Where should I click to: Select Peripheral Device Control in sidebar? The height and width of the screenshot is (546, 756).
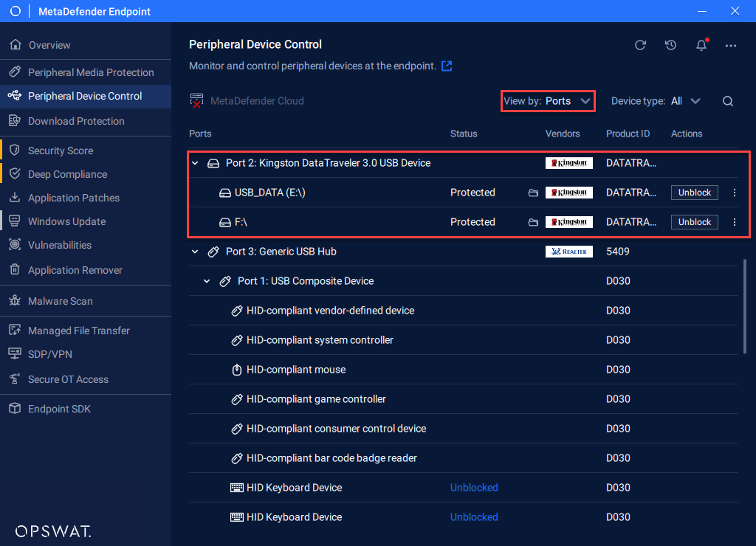(86, 96)
